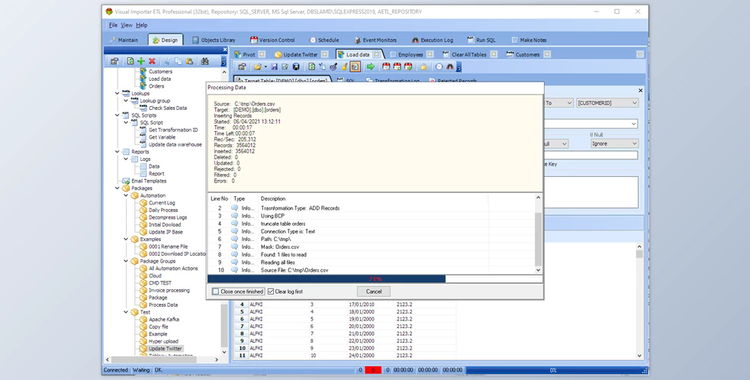Click the highlighted orange-bordered toolbar icon
Screen dimensions: 750x380
[355, 67]
